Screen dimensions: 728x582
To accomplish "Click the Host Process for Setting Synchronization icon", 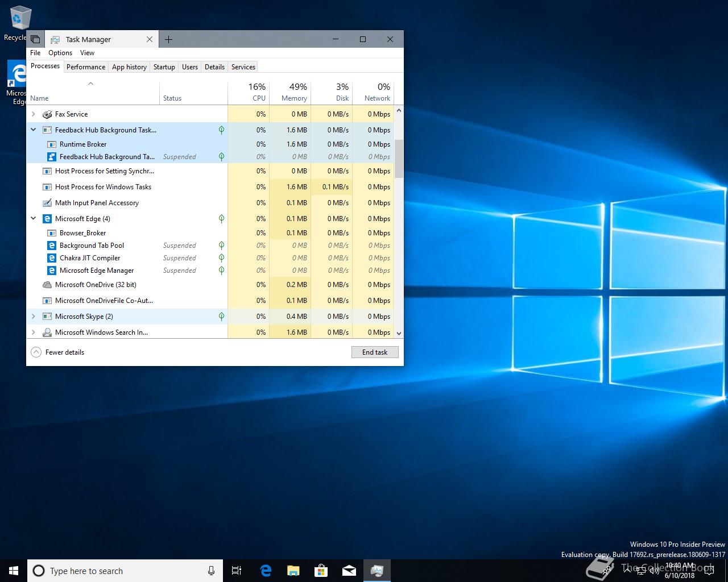I will click(47, 171).
